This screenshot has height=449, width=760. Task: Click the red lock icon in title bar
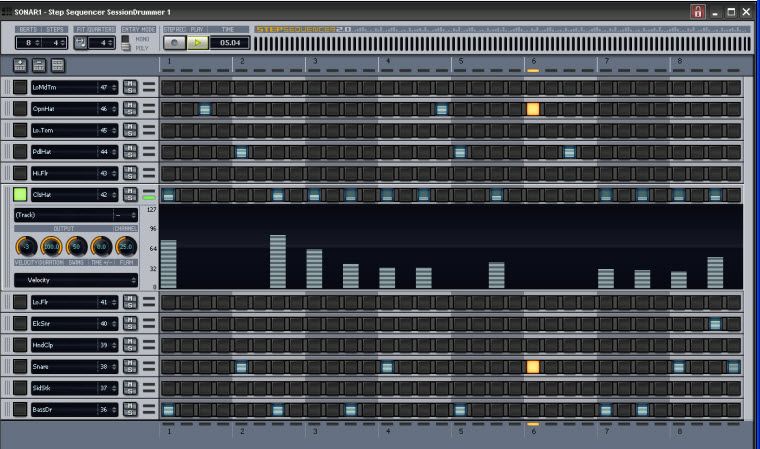697,12
